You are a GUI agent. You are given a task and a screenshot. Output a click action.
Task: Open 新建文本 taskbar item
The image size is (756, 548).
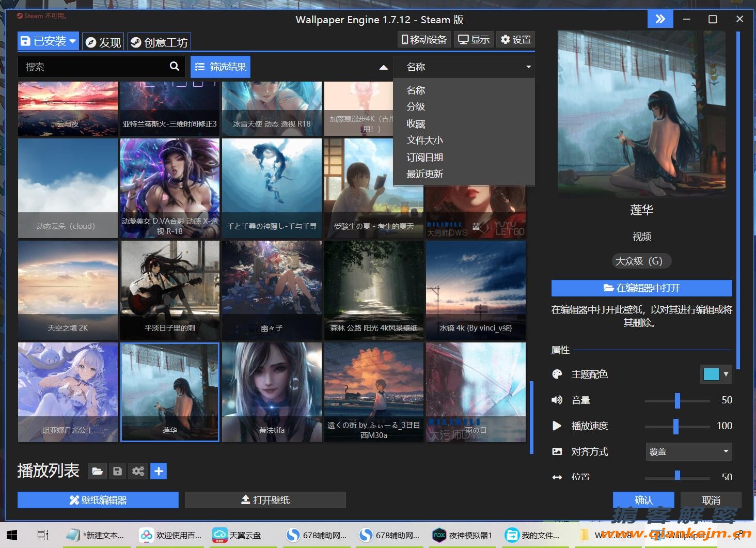(96, 535)
